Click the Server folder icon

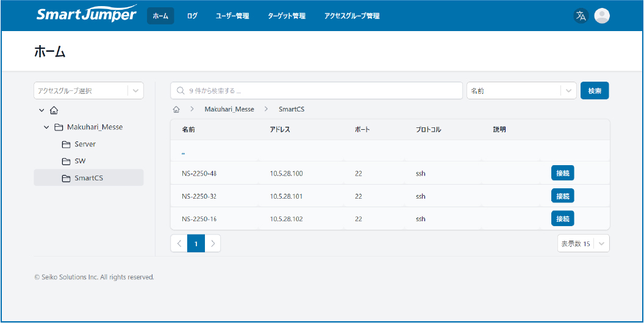tap(66, 144)
